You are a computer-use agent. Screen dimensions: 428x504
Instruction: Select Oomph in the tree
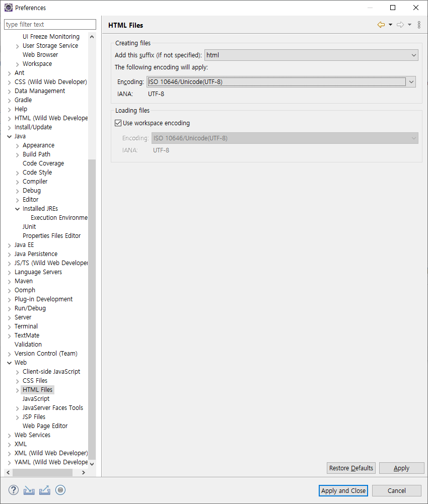click(25, 290)
